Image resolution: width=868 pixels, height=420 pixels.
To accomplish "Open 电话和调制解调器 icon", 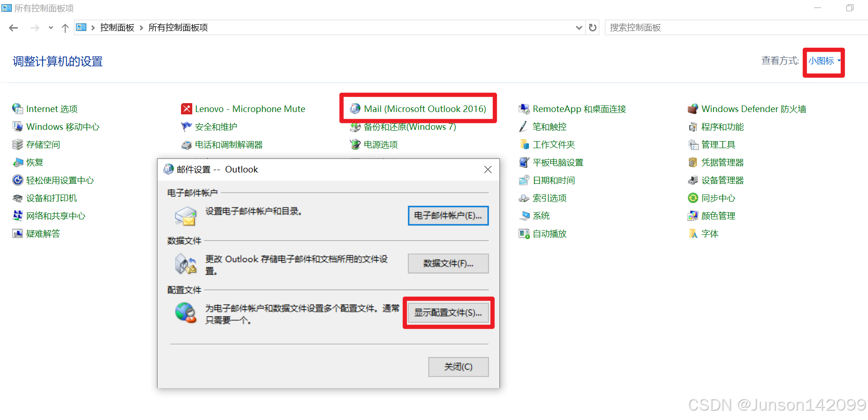I will tap(186, 144).
